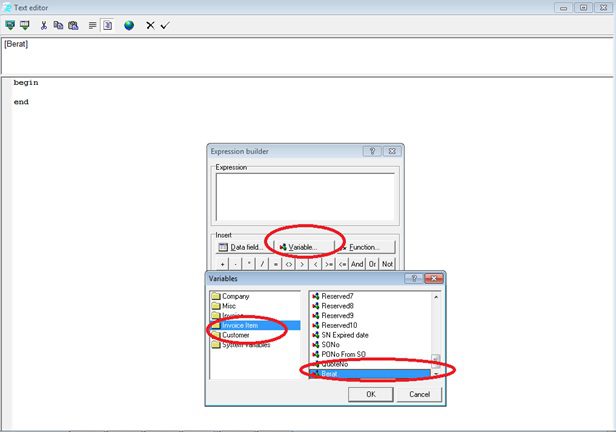The width and height of the screenshot is (616, 432).
Task: Open the Company folder in Variables
Action: (x=239, y=296)
